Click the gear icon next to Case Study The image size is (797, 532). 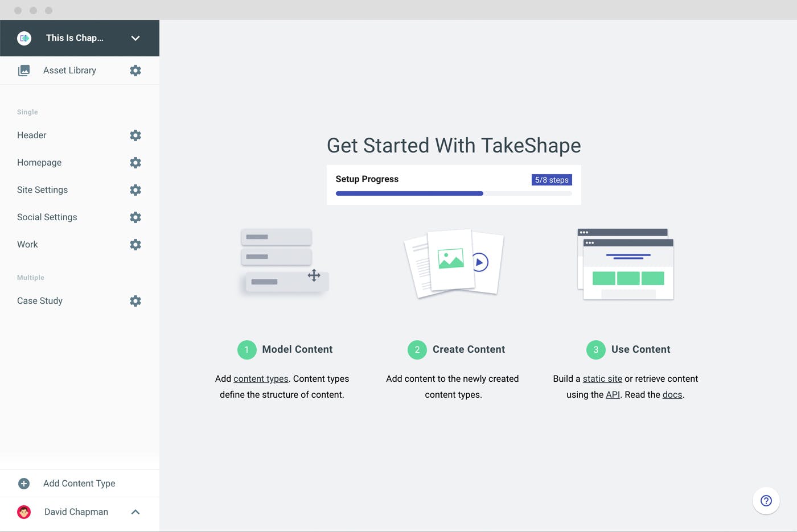[x=135, y=301]
